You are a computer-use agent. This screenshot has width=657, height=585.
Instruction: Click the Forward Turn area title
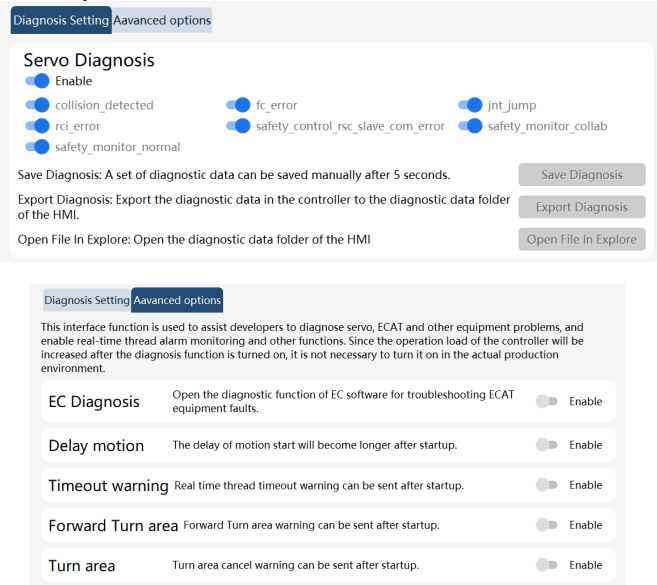pyautogui.click(x=113, y=525)
